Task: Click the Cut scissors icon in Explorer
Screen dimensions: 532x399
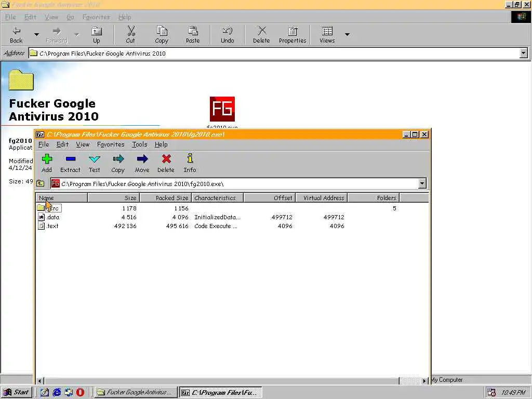Action: pyautogui.click(x=130, y=35)
